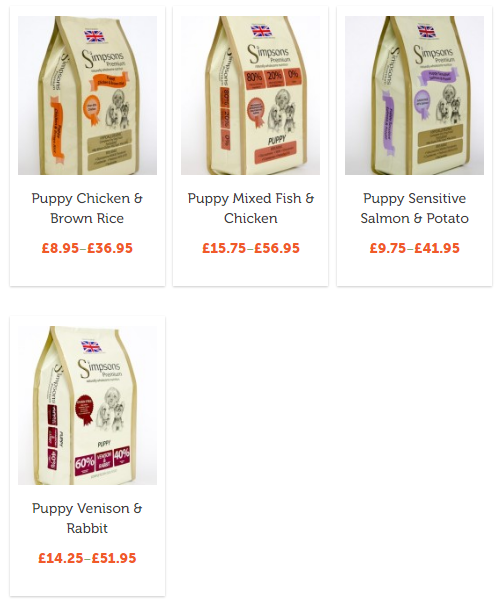Click the dark red rosette on the Venison bag
The image size is (500, 606).
click(84, 409)
